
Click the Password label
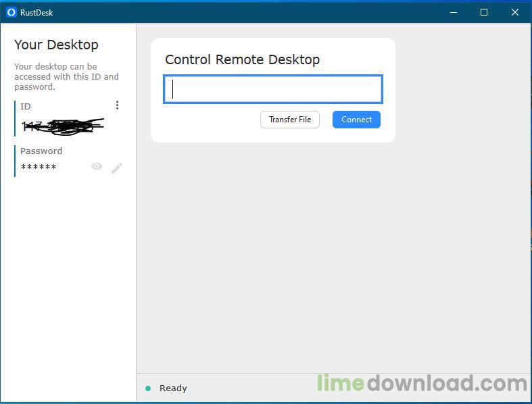[41, 151]
